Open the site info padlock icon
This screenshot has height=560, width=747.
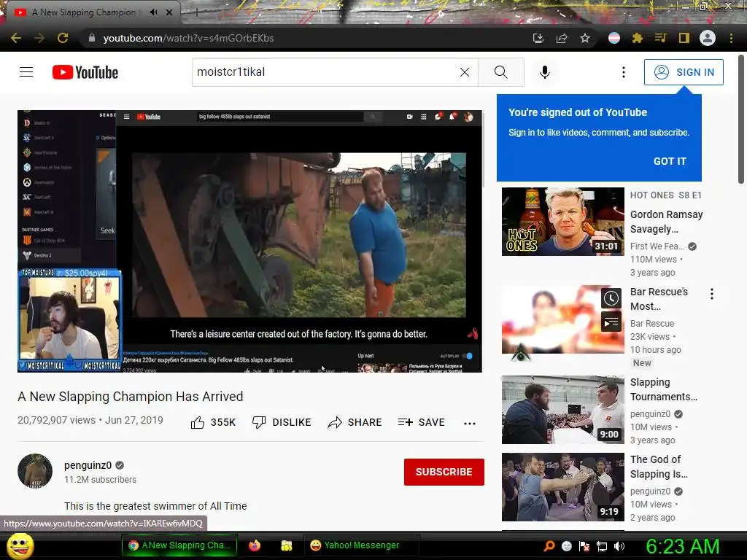click(92, 38)
